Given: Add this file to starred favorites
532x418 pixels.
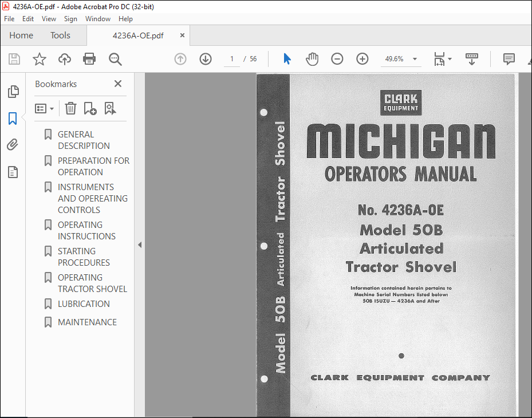Looking at the screenshot, I should click(40, 59).
